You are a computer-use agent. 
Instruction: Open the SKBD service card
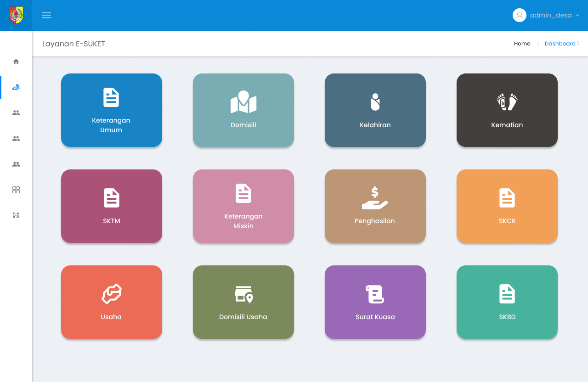coord(507,302)
